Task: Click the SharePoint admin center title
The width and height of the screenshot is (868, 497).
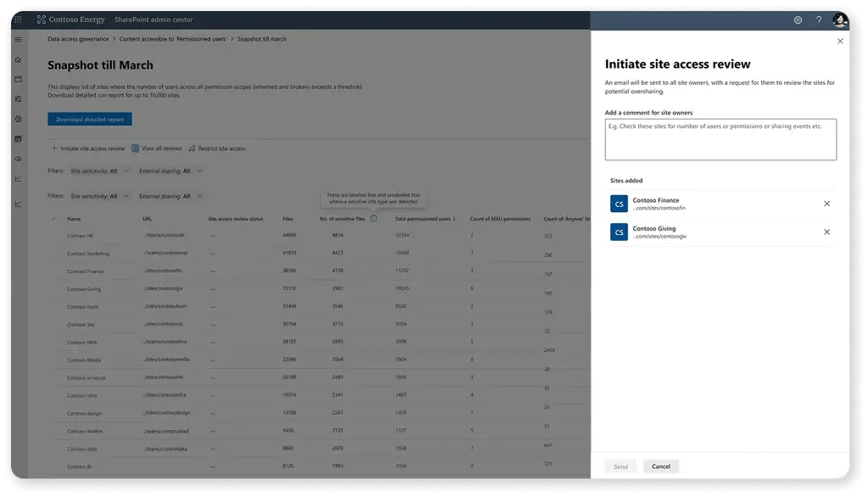Action: tap(153, 20)
